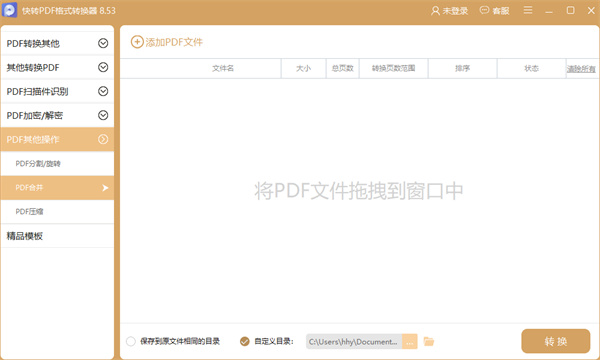
Task: Start conversion with 转换 button
Action: pos(556,341)
